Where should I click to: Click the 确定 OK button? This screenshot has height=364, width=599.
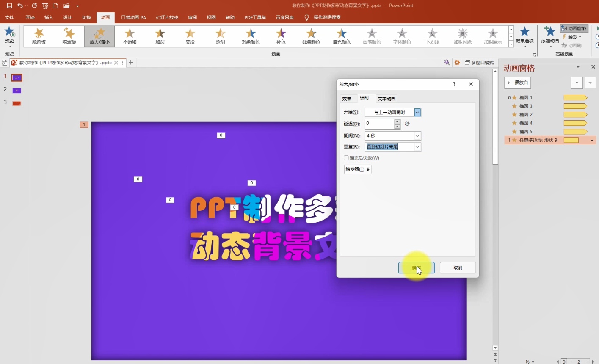pyautogui.click(x=416, y=268)
